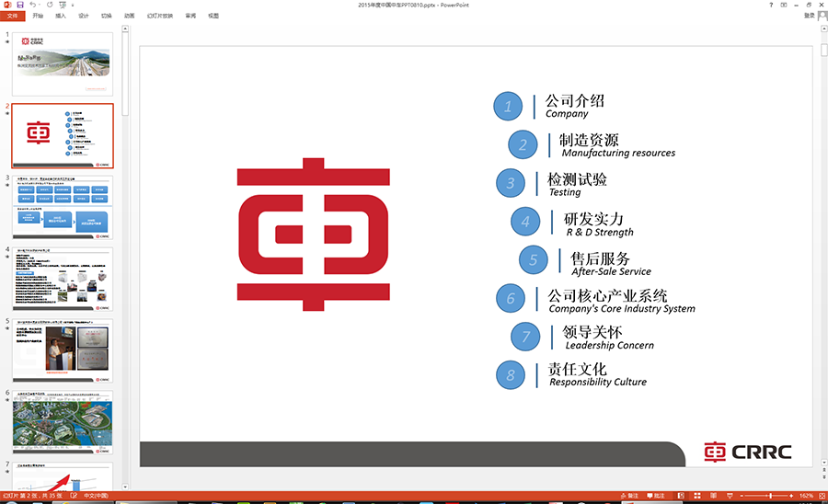Open the undo history dropdown arrow
828x504 pixels.
(x=40, y=5)
